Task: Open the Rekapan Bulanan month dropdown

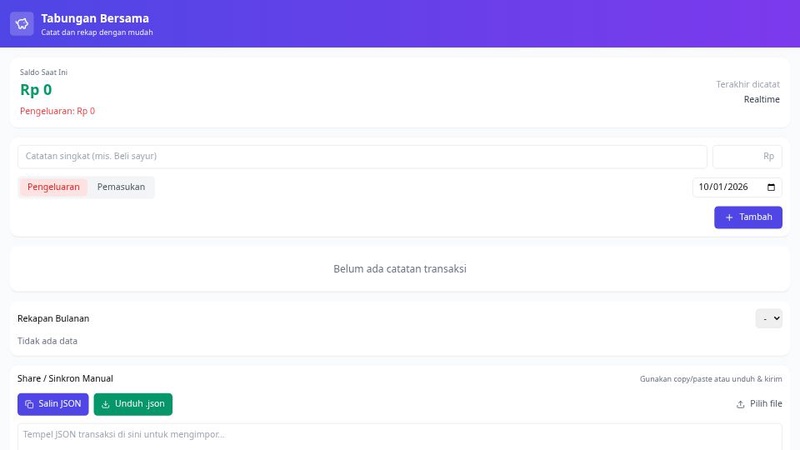Action: pyautogui.click(x=769, y=318)
